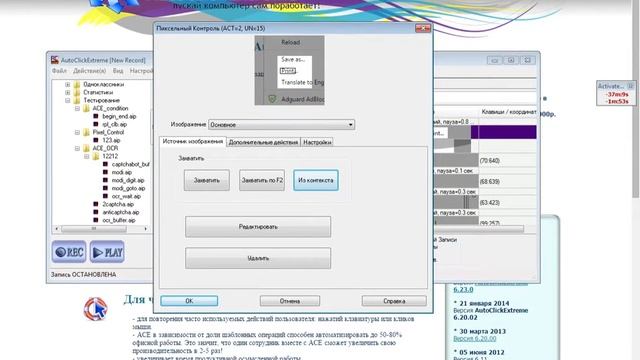This screenshot has height=360, width=640.
Task: Click the captchabot file icon in tree
Action: pyautogui.click(x=105, y=164)
